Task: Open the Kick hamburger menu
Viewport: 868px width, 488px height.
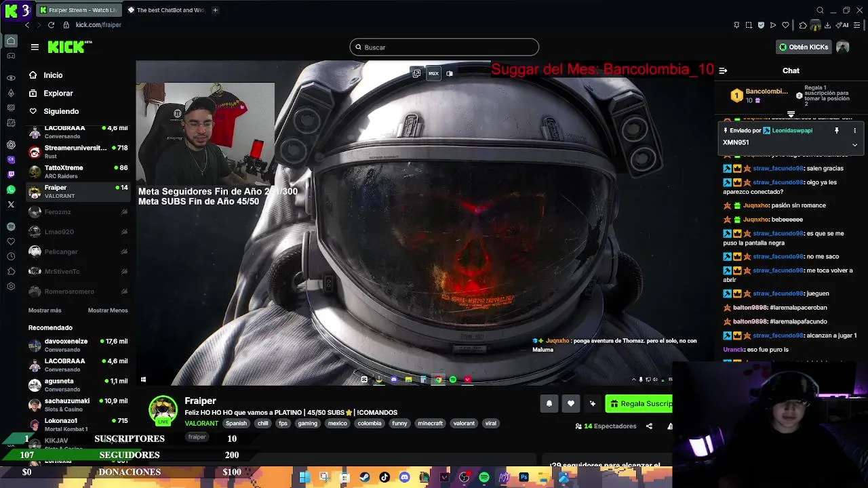Action: [35, 47]
